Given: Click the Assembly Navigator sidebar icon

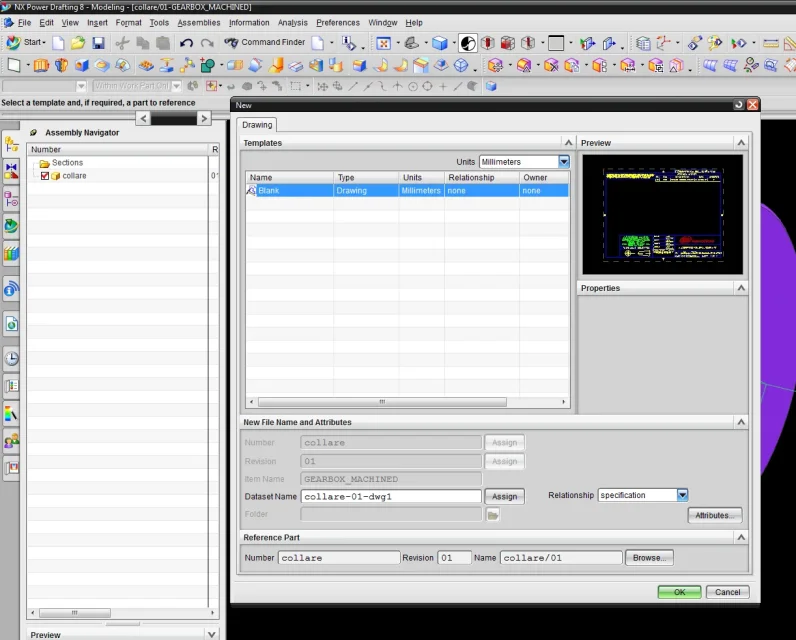Looking at the screenshot, I should [x=11, y=146].
